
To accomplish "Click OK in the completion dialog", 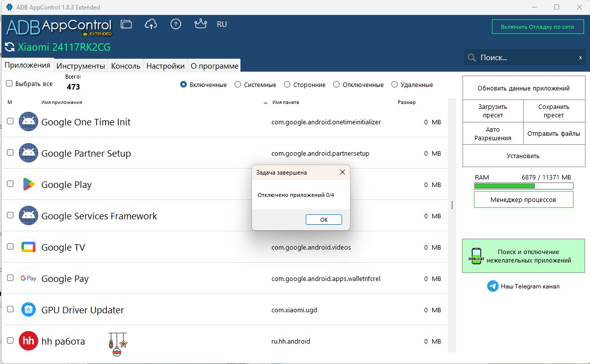I will pyautogui.click(x=324, y=219).
